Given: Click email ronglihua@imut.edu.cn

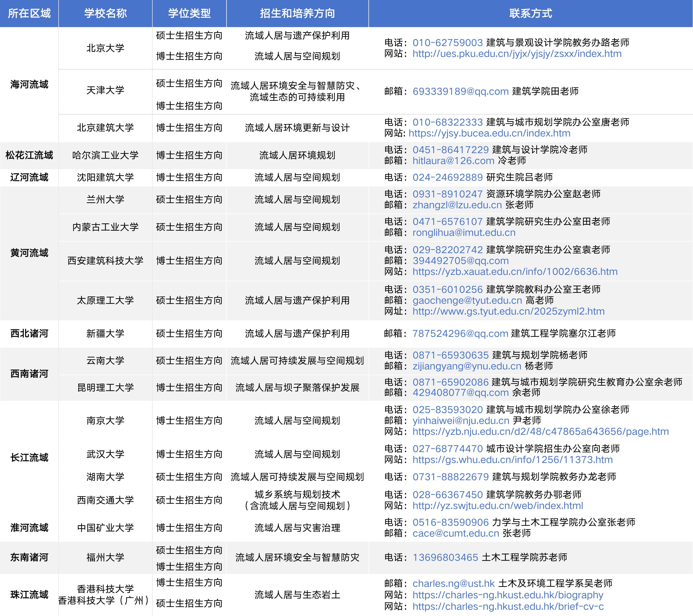Looking at the screenshot, I should (464, 232).
